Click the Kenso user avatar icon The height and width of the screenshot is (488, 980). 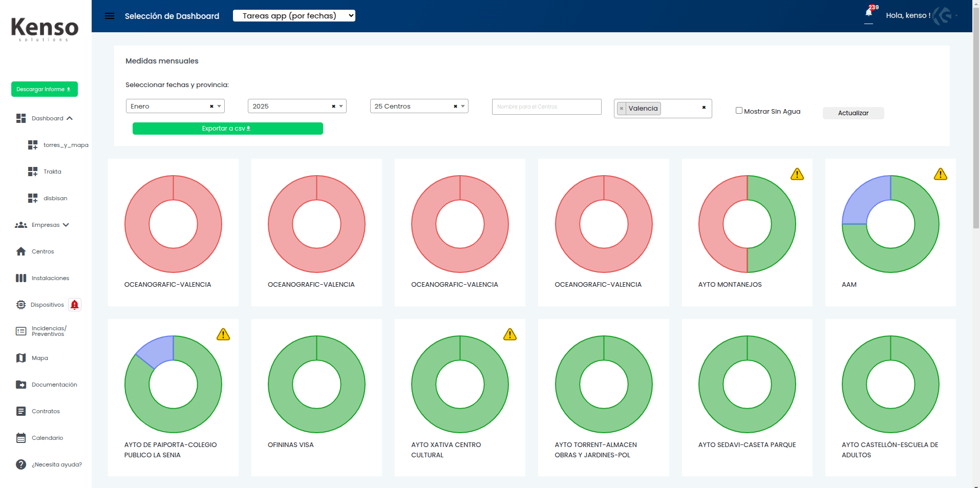pos(942,16)
